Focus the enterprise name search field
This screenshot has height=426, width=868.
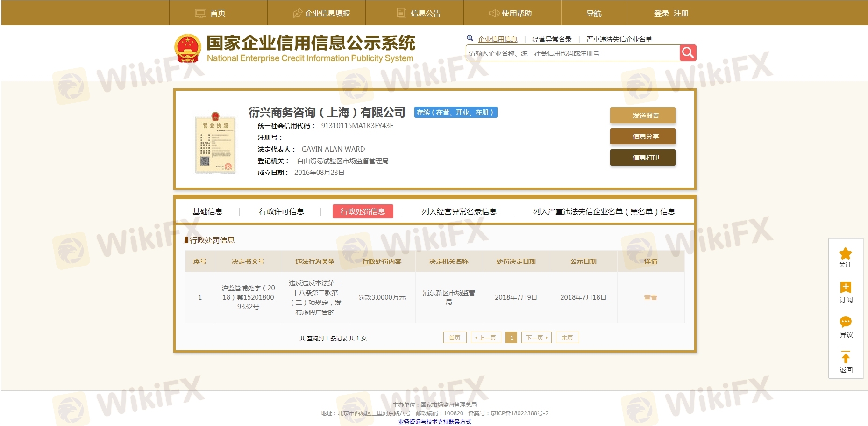tap(573, 53)
